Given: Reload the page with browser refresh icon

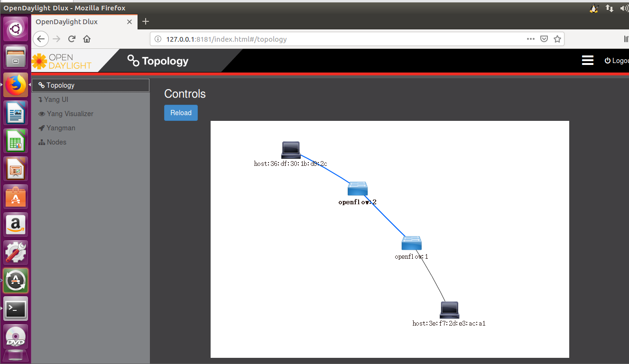Looking at the screenshot, I should [72, 39].
